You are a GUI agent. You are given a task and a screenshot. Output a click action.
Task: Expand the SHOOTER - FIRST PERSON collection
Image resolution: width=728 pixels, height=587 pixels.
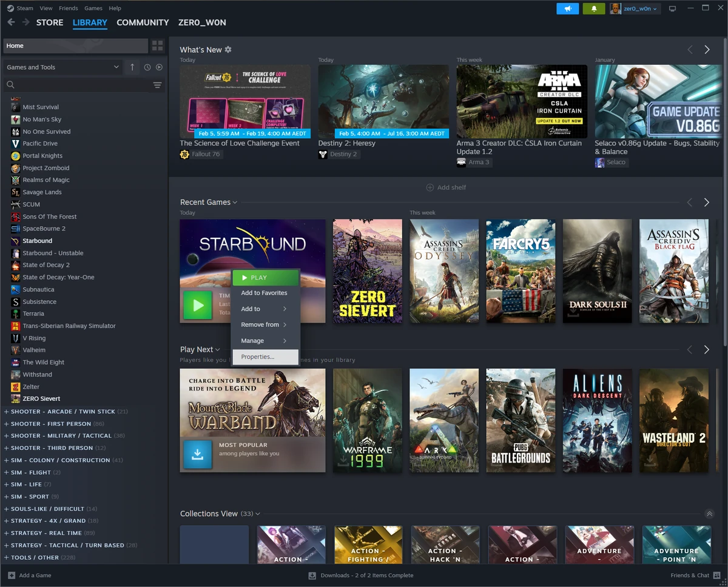pyautogui.click(x=52, y=423)
